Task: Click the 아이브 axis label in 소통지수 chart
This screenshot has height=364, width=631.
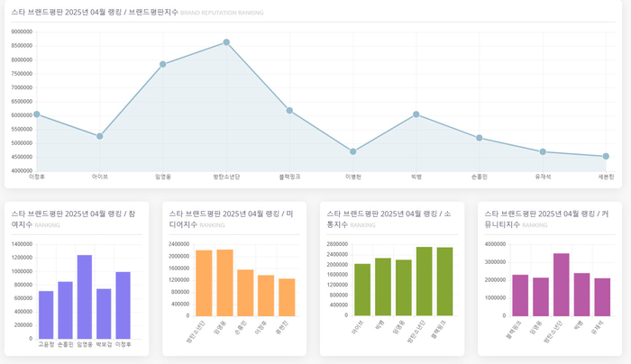Action: click(358, 327)
